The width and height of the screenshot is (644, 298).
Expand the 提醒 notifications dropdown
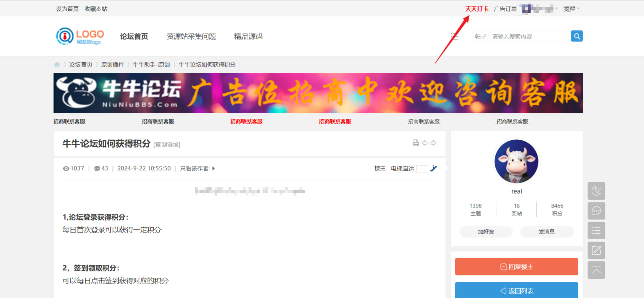tap(572, 9)
